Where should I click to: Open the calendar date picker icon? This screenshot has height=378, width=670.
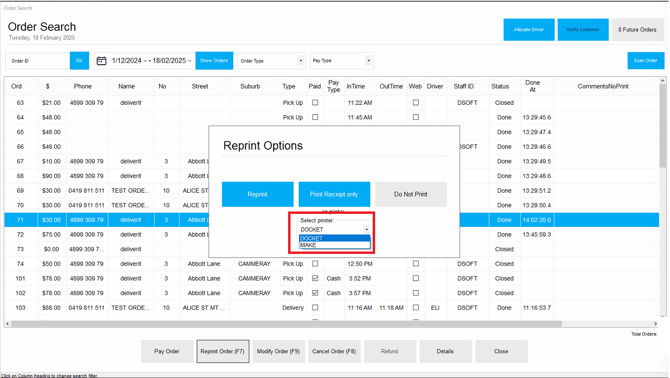[101, 61]
